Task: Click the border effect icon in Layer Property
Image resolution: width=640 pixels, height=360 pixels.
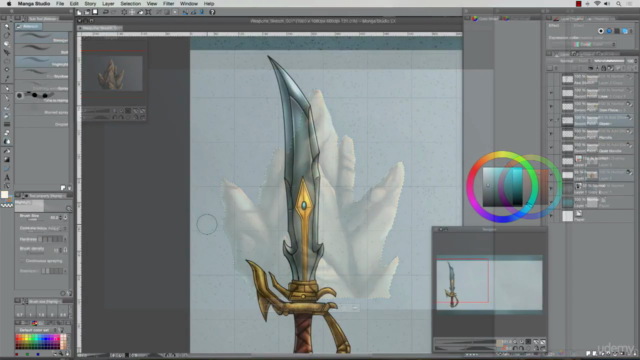Action: pos(601,31)
